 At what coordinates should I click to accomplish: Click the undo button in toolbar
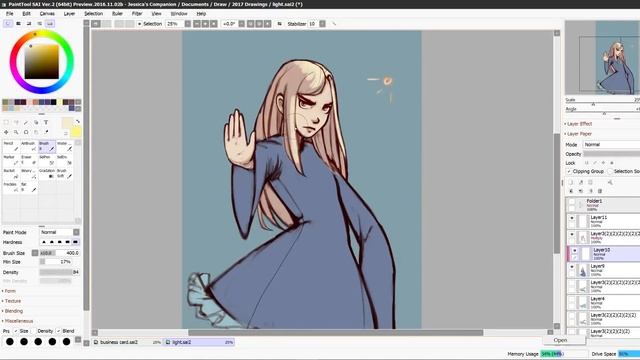point(96,24)
